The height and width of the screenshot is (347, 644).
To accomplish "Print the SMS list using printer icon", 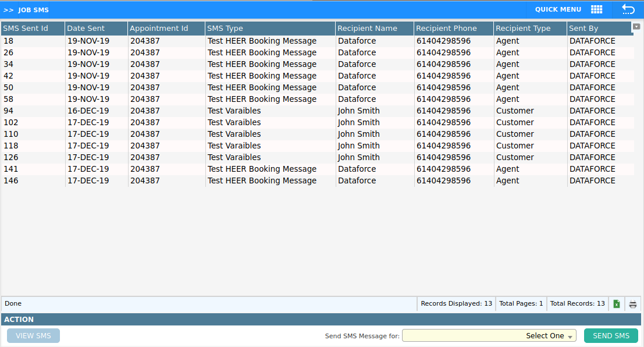I will [x=633, y=304].
